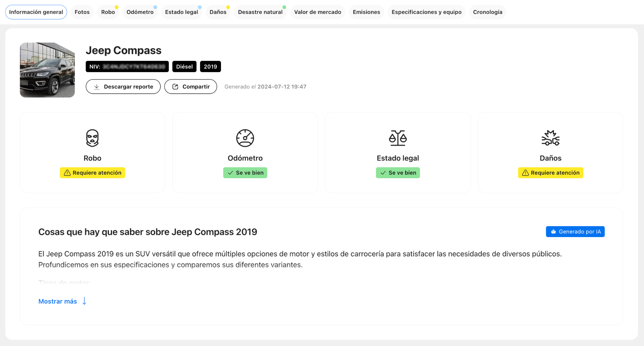Click the Robo card title
The height and width of the screenshot is (346, 644).
pos(93,158)
